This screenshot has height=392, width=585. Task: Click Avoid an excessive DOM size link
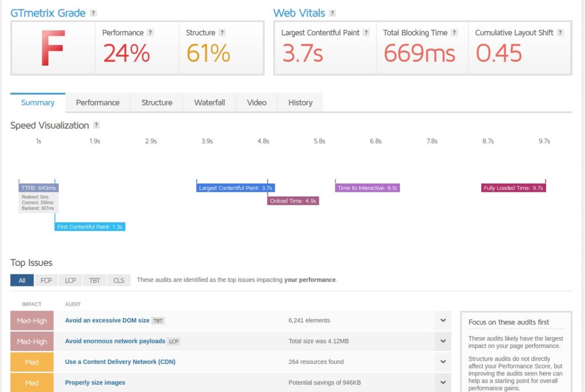click(x=107, y=321)
